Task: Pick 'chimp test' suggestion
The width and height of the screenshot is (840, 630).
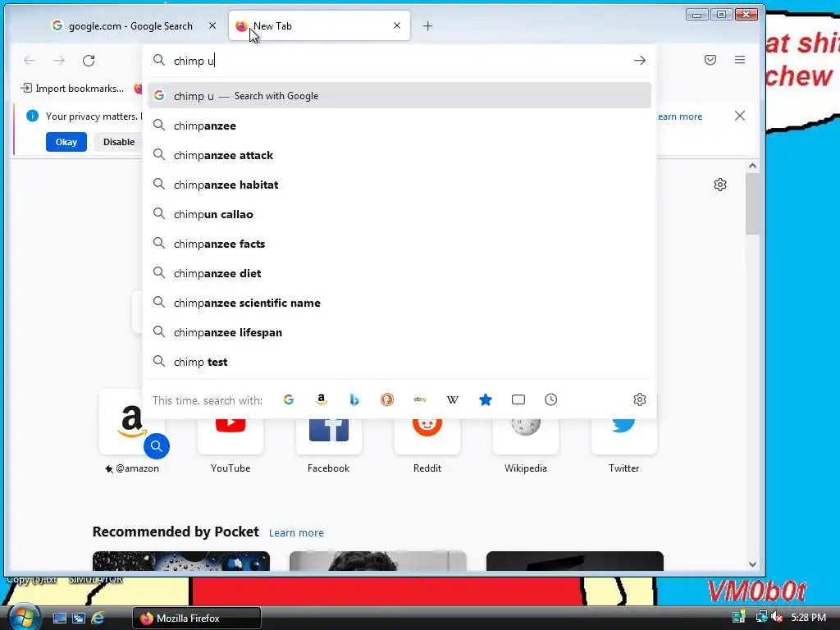Action: tap(399, 362)
